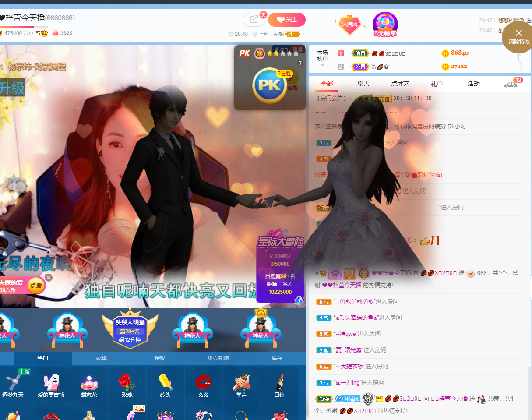
Task: Click 清除特效 to clear effects
Action: [519, 37]
